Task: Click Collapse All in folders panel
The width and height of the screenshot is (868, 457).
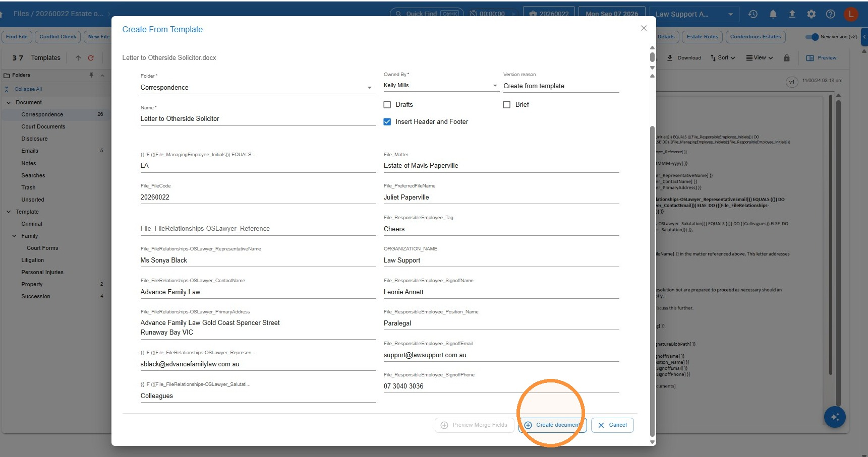Action: 28,89
